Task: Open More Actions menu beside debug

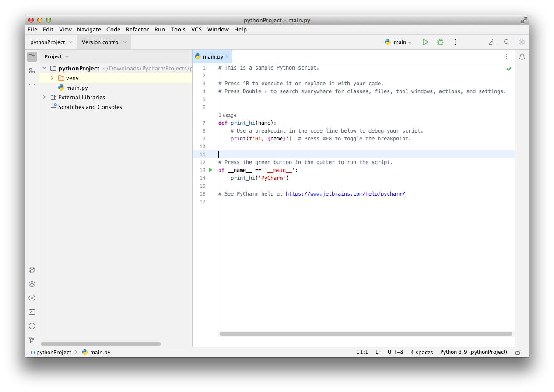Action: click(x=455, y=42)
